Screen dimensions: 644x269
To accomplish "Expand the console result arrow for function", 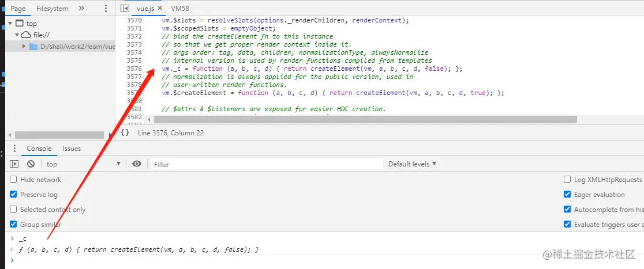I will (12, 249).
